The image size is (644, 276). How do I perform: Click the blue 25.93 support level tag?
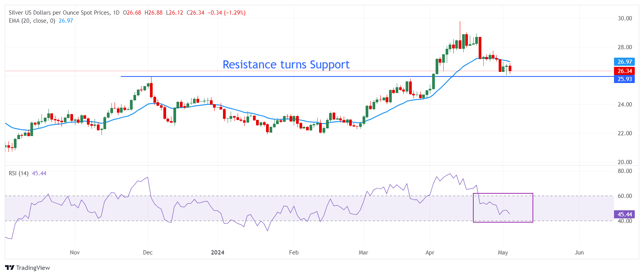click(x=624, y=79)
